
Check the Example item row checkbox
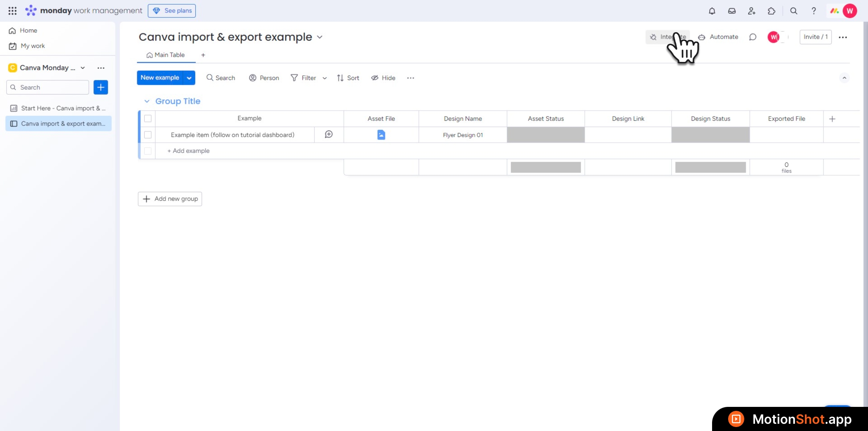coord(148,135)
